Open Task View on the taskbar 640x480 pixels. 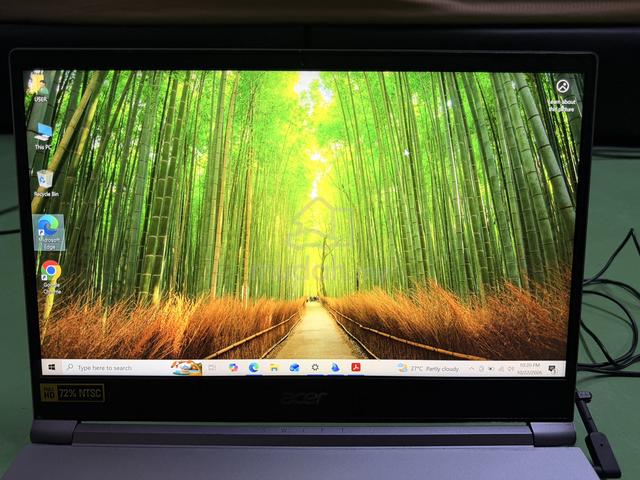pyautogui.click(x=212, y=368)
